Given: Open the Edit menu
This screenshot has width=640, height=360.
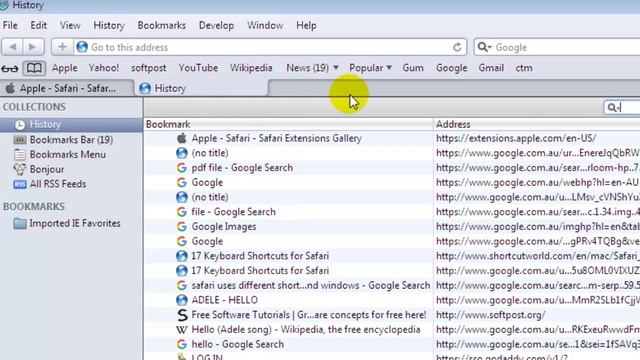Looking at the screenshot, I should (x=39, y=25).
